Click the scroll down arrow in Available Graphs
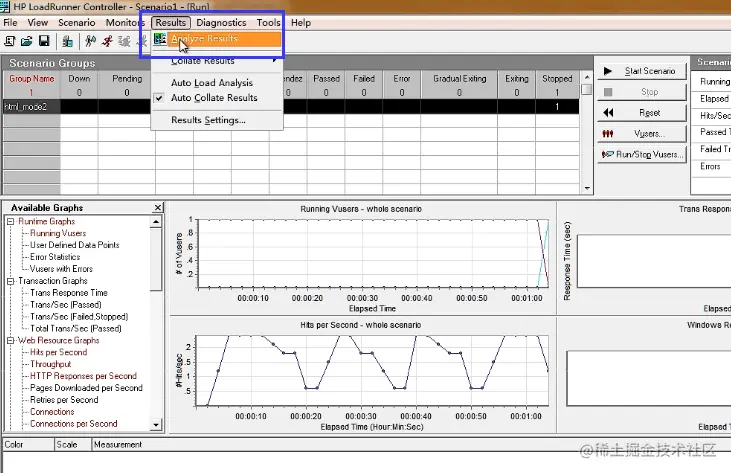 (156, 425)
